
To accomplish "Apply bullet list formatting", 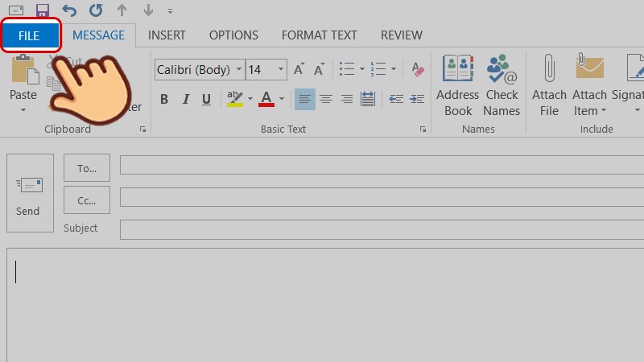I will (347, 69).
